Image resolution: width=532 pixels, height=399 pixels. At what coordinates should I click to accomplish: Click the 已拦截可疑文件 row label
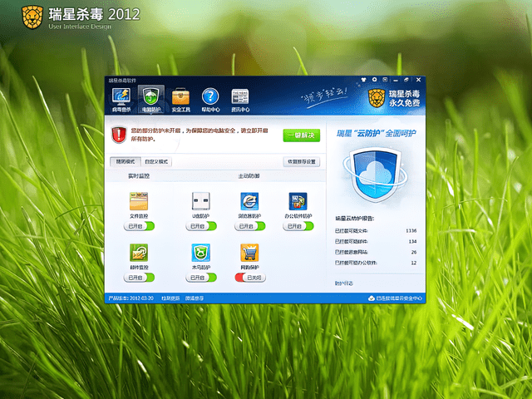(x=351, y=231)
